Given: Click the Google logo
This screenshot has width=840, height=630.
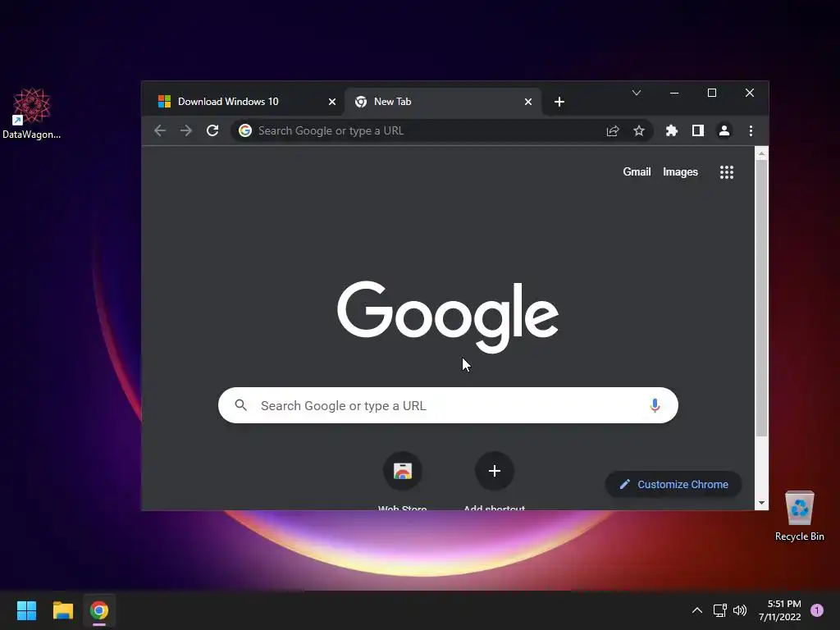Looking at the screenshot, I should pos(448,317).
